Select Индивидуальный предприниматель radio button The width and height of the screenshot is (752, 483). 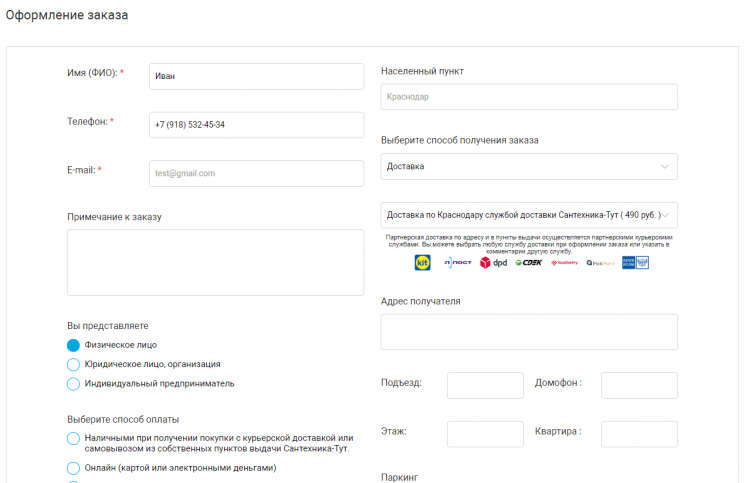pyautogui.click(x=73, y=384)
